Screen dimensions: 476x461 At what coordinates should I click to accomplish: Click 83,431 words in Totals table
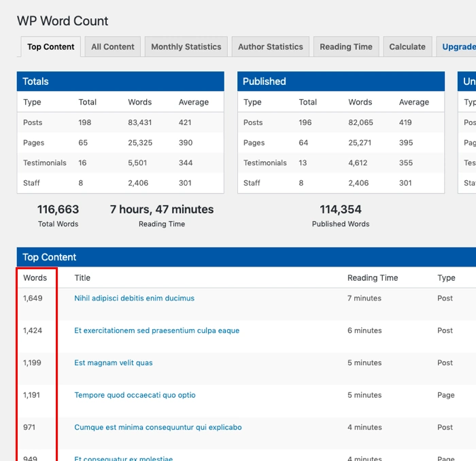pyautogui.click(x=139, y=122)
